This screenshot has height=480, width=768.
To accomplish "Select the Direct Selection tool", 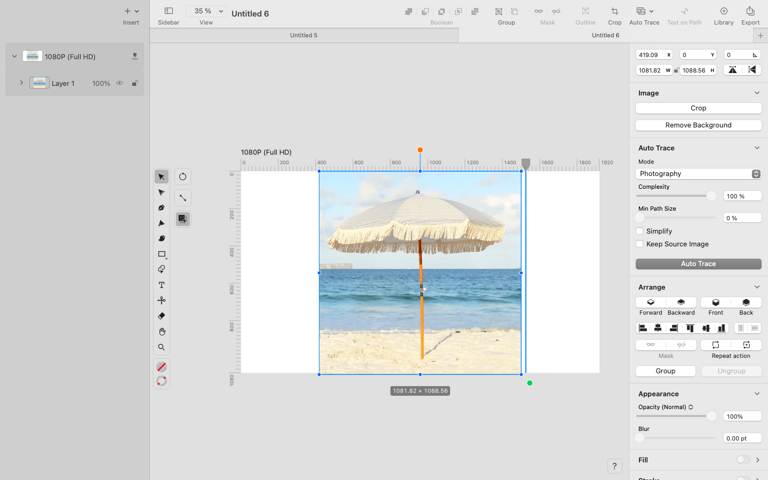I will coord(161,192).
